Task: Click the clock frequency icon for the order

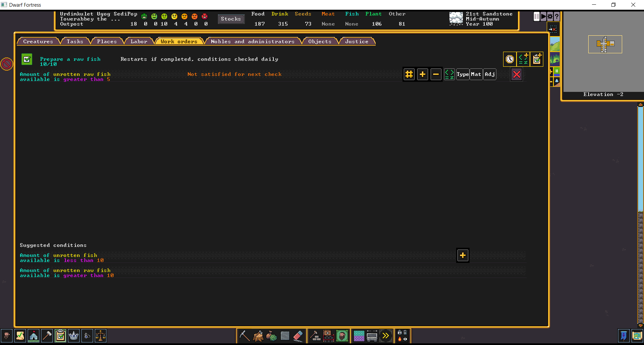Action: click(510, 59)
